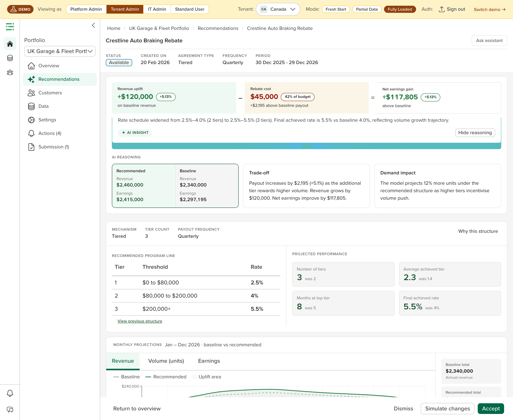View as Tenant Admin
The width and height of the screenshot is (513, 420).
(x=125, y=9)
